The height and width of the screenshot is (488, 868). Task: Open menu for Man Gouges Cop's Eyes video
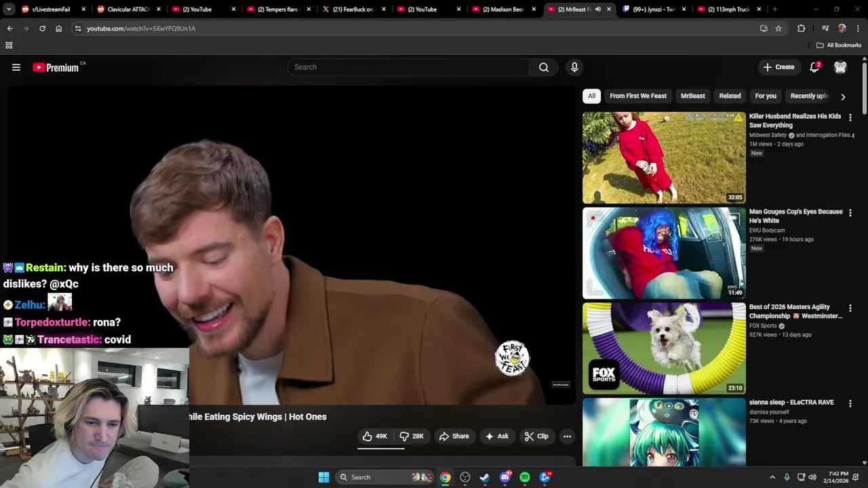point(850,213)
